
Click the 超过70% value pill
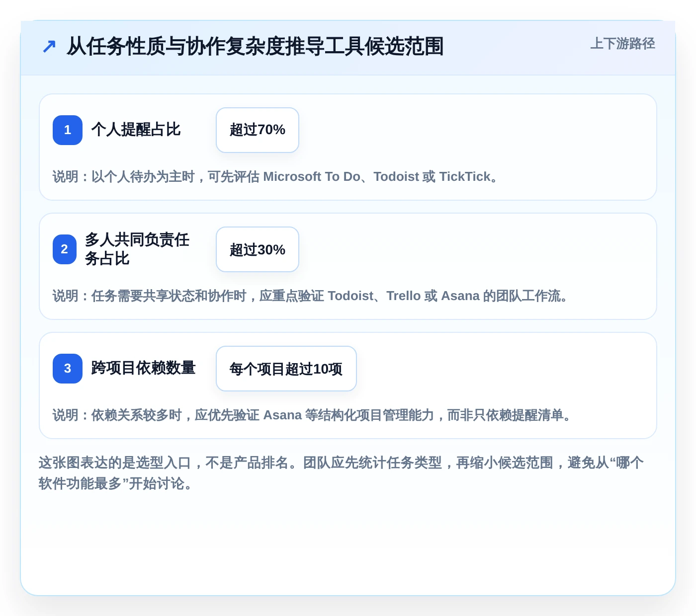click(x=258, y=130)
